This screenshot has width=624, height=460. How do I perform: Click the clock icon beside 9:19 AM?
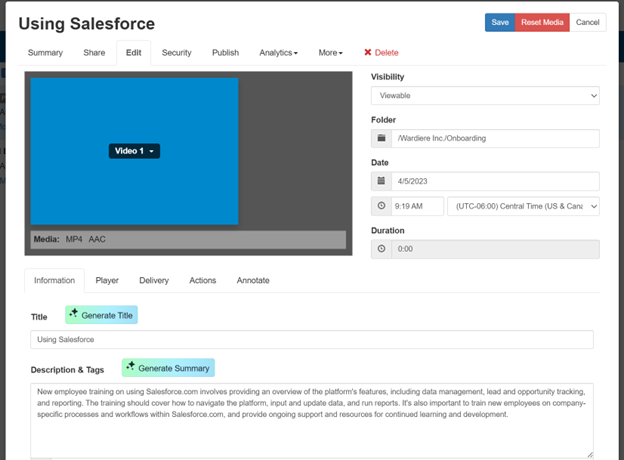click(x=380, y=206)
